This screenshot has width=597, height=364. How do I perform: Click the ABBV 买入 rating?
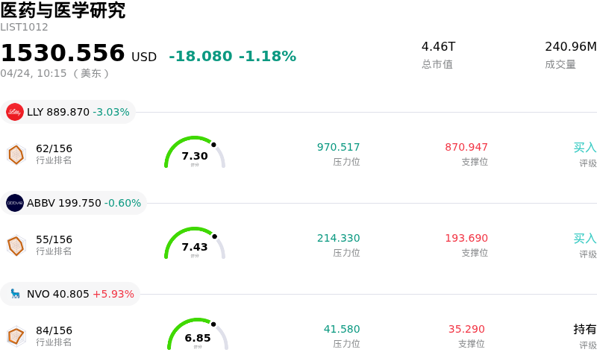click(584, 238)
